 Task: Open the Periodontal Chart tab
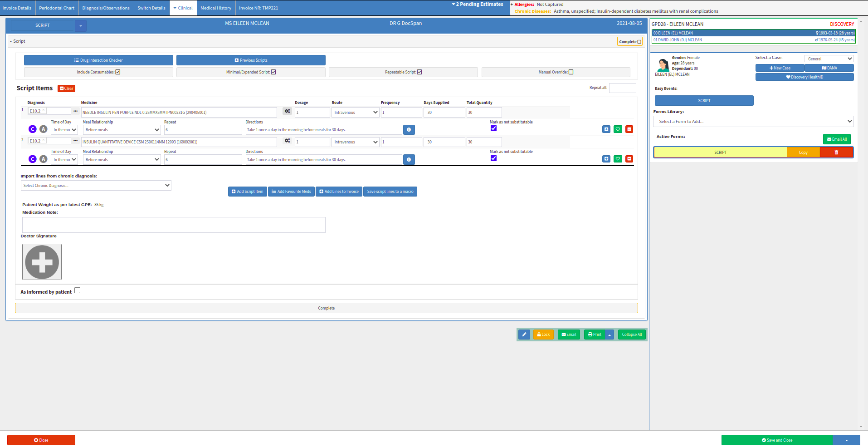pos(57,8)
